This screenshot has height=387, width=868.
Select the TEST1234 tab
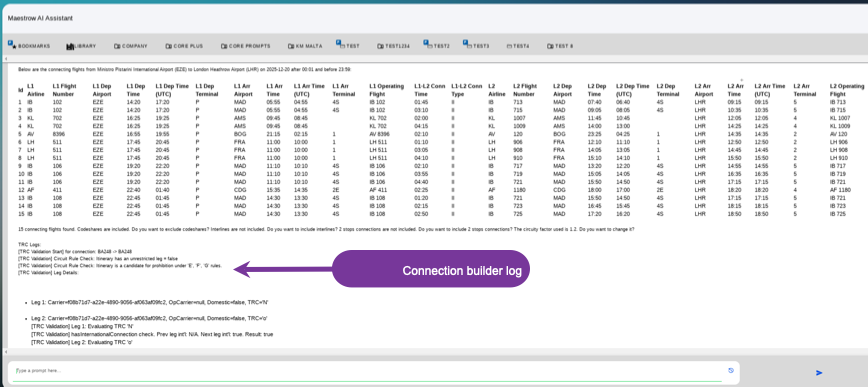pyautogui.click(x=393, y=47)
